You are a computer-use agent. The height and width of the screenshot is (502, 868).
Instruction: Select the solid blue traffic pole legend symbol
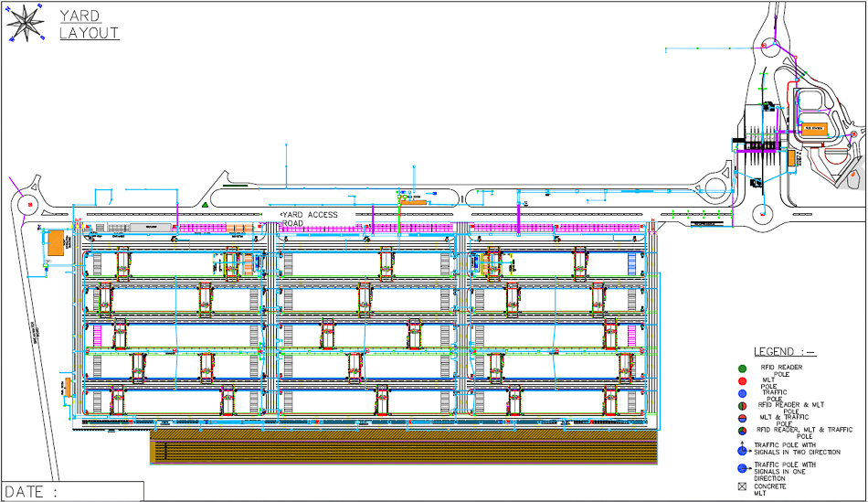[743, 391]
